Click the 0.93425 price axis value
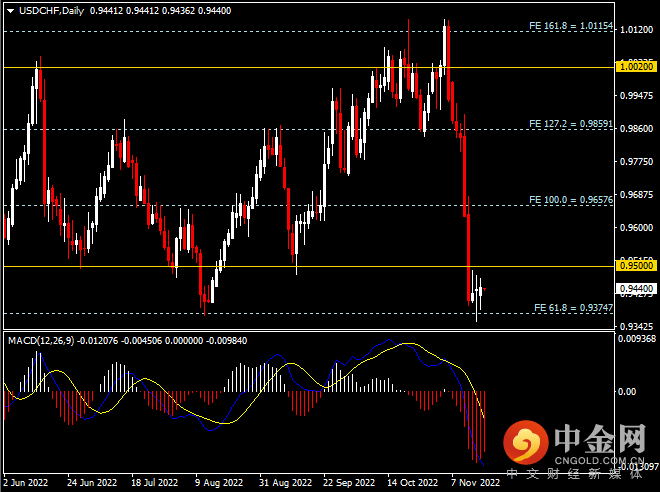660x492 pixels. [x=636, y=326]
